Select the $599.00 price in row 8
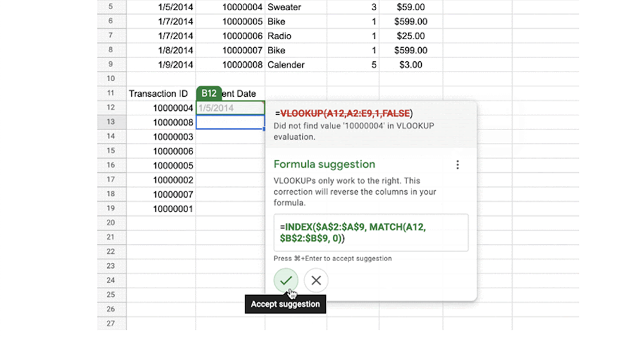 411,50
